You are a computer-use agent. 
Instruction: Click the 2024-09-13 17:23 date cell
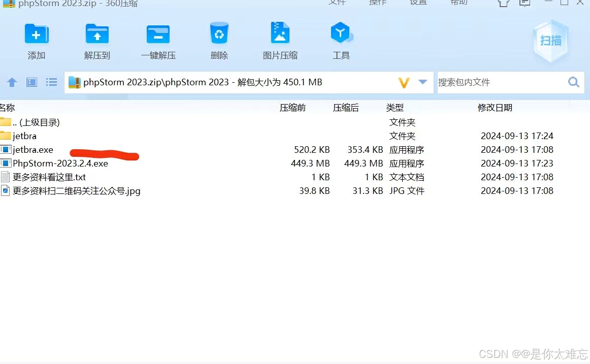coord(517,163)
